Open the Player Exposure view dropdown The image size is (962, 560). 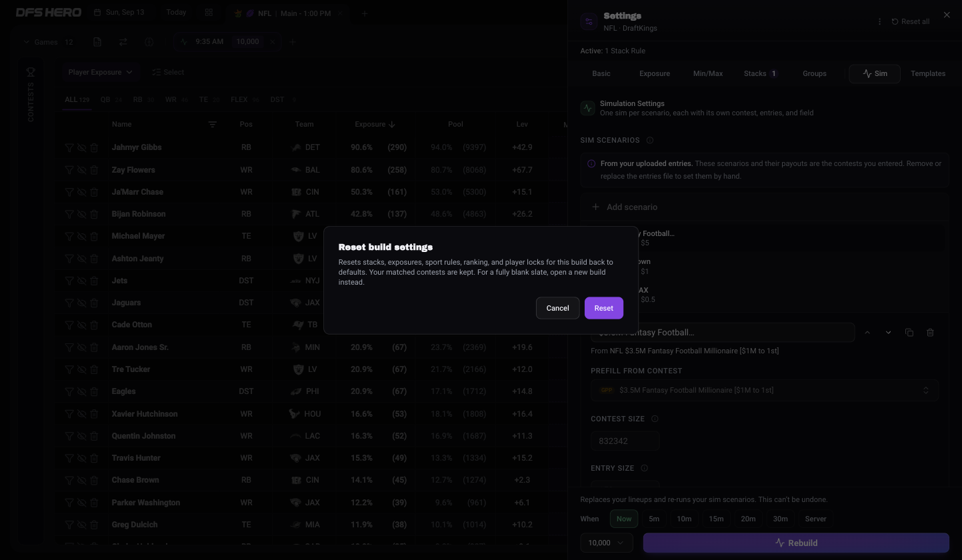point(100,72)
